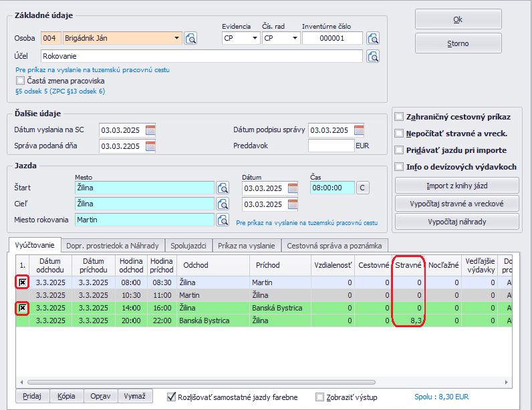
Task: Open calendar for Dátum vyslania na SC
Action: click(x=150, y=130)
